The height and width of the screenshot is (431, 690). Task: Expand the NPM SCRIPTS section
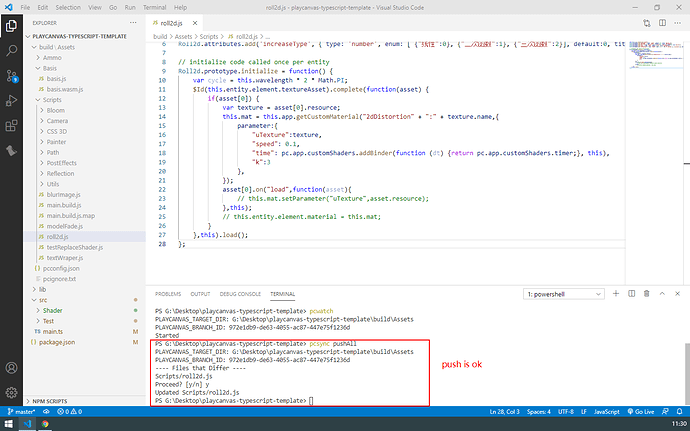tap(50, 401)
